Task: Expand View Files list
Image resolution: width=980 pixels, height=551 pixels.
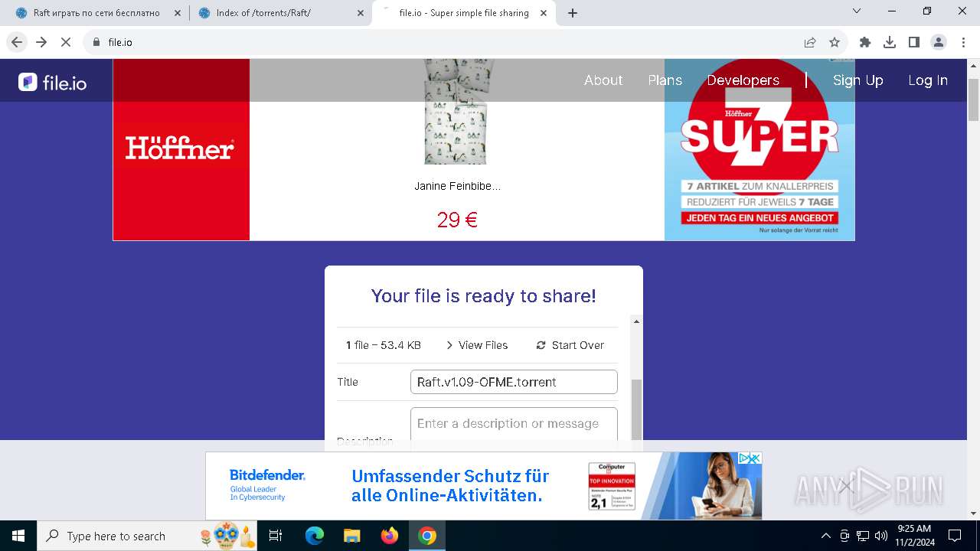Action: point(476,345)
